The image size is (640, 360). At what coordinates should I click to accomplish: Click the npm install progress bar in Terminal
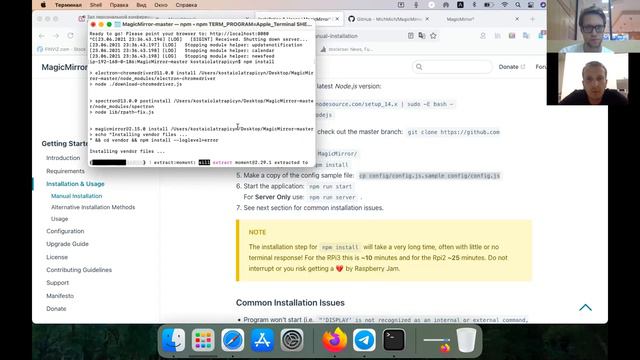point(118,162)
